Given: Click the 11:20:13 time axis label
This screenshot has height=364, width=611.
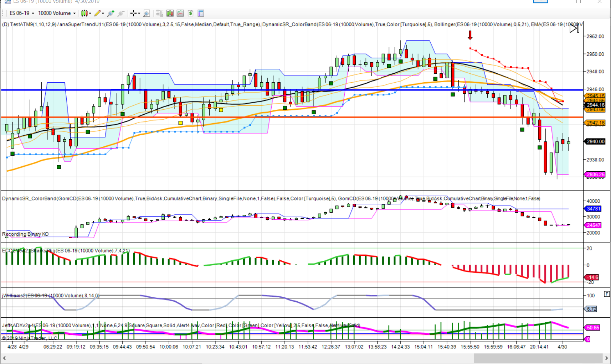Looking at the screenshot, I should coord(284,347).
